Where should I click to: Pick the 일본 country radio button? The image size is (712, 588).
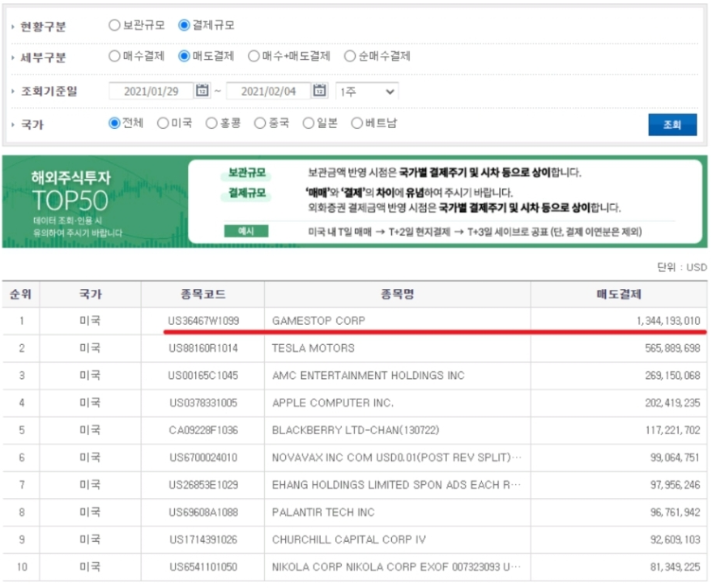coord(309,123)
